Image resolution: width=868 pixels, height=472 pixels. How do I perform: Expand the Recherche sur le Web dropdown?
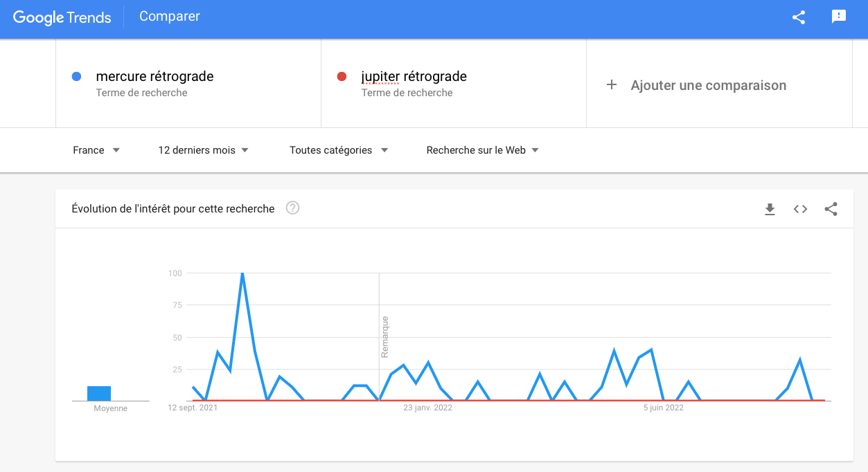coord(482,150)
